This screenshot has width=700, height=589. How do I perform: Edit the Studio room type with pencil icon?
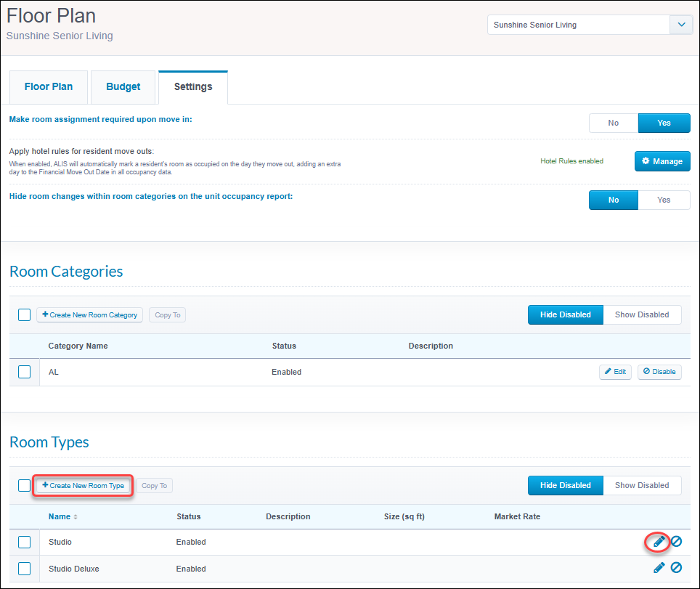[659, 542]
